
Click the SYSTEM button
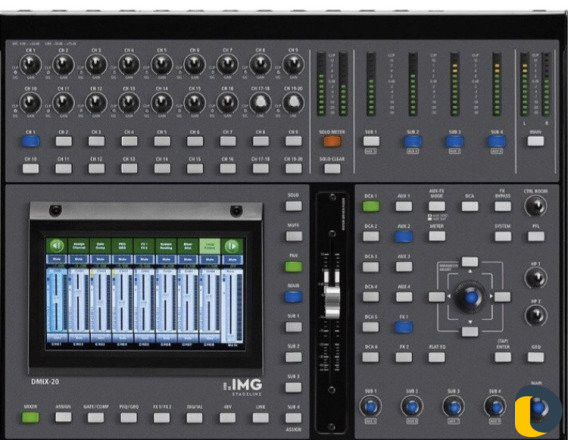[503, 236]
